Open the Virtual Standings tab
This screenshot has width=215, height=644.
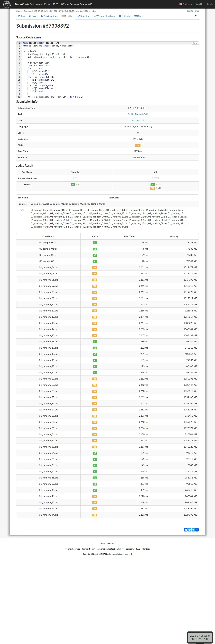(105, 16)
